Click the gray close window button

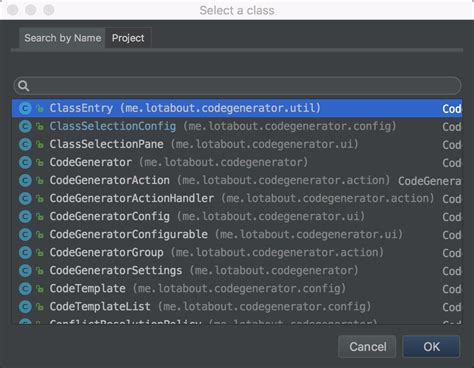click(x=13, y=10)
